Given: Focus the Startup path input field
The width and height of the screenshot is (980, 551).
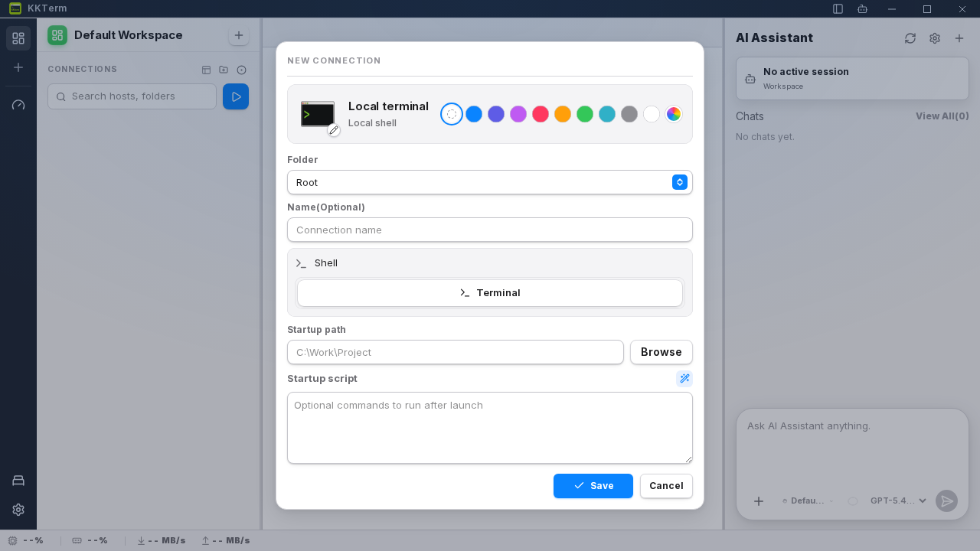Looking at the screenshot, I should pos(456,352).
